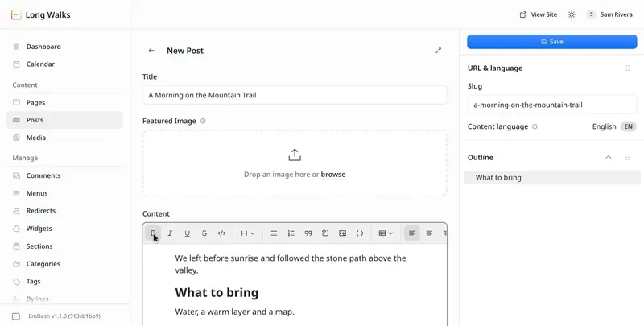The width and height of the screenshot is (644, 326).
Task: Grab the Outline panel drag handle
Action: point(628,157)
